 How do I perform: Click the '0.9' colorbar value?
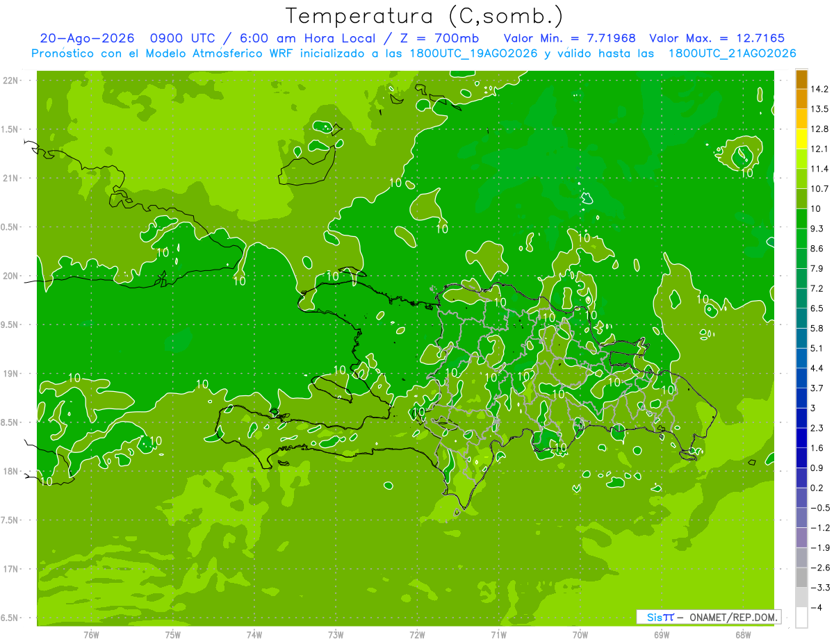tap(817, 468)
